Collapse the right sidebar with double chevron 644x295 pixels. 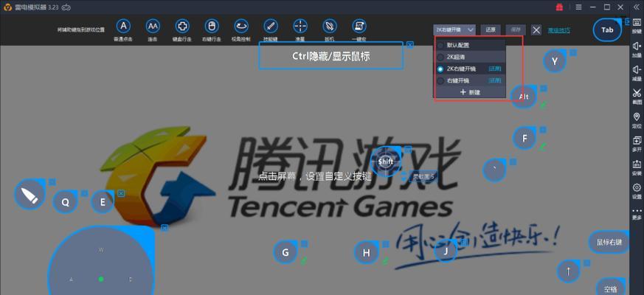[637, 7]
